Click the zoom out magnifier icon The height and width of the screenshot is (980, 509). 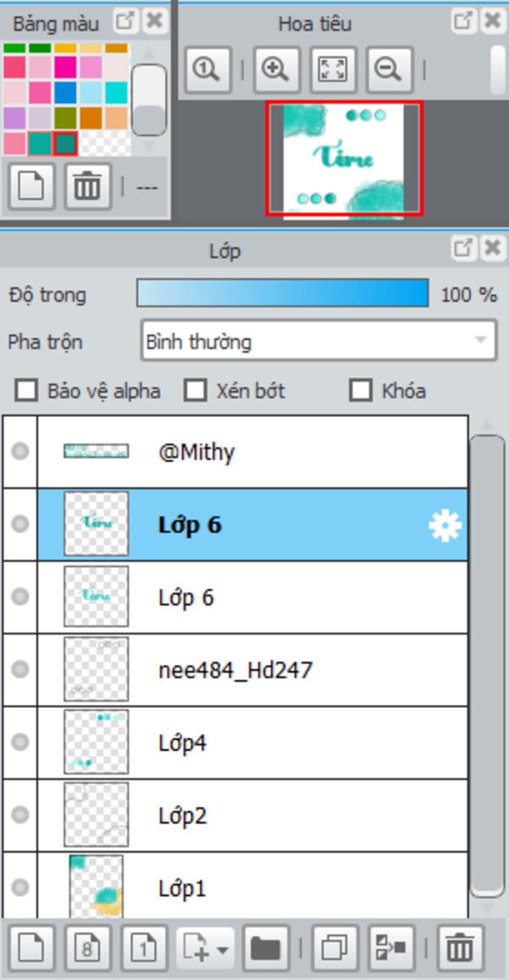click(389, 70)
